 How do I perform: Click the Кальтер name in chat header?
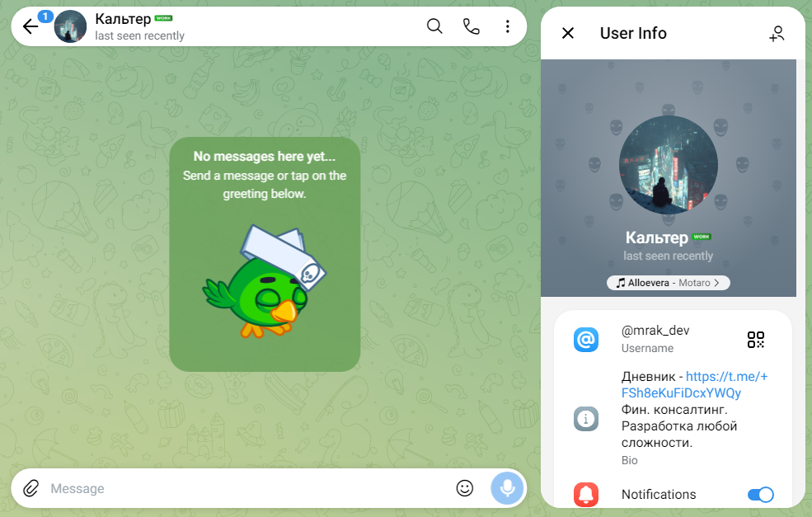pyautogui.click(x=124, y=19)
